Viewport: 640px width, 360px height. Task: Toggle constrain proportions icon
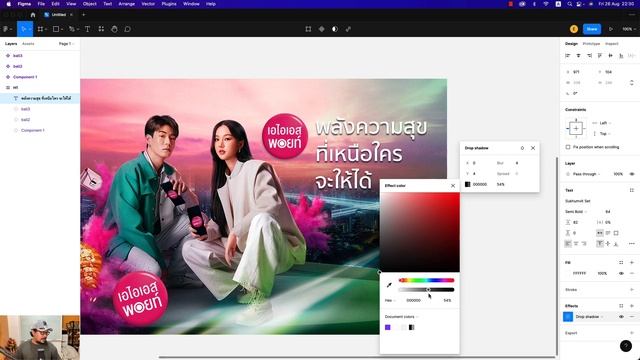pos(632,82)
